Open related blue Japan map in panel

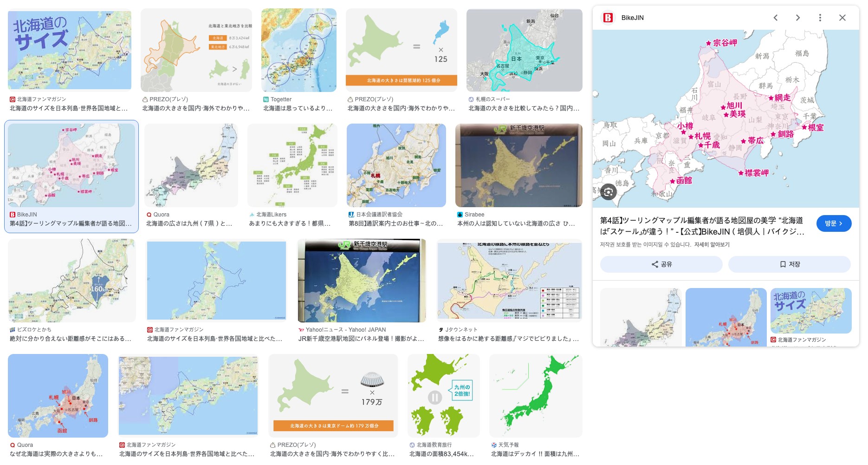point(726,317)
